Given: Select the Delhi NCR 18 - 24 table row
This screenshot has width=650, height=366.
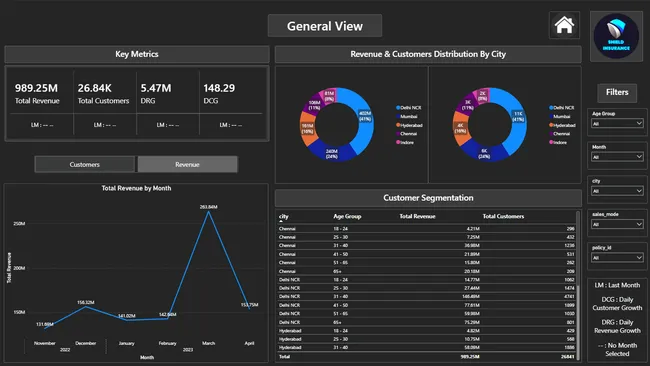Looking at the screenshot, I should coord(427,280).
